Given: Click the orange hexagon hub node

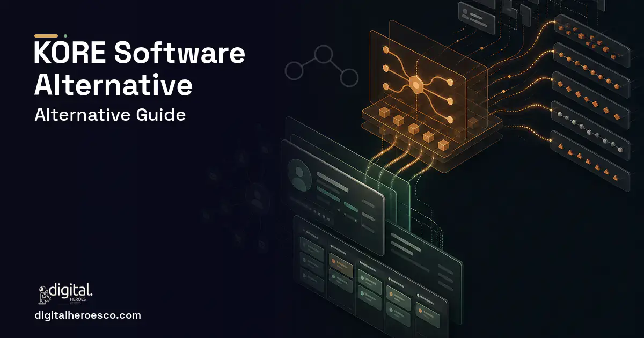Looking at the screenshot, I should pos(417,84).
